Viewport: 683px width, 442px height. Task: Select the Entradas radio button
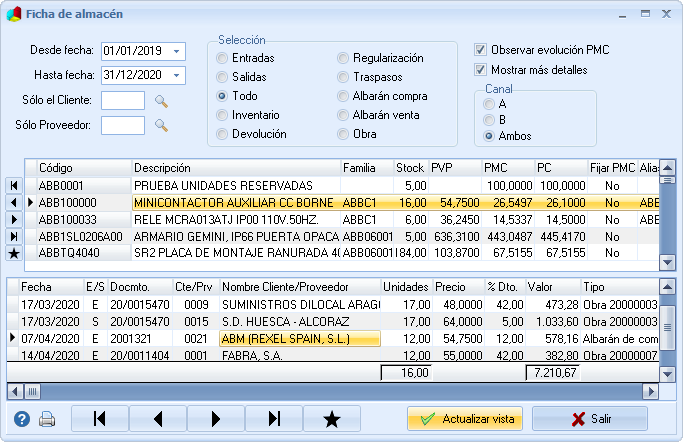coord(222,58)
